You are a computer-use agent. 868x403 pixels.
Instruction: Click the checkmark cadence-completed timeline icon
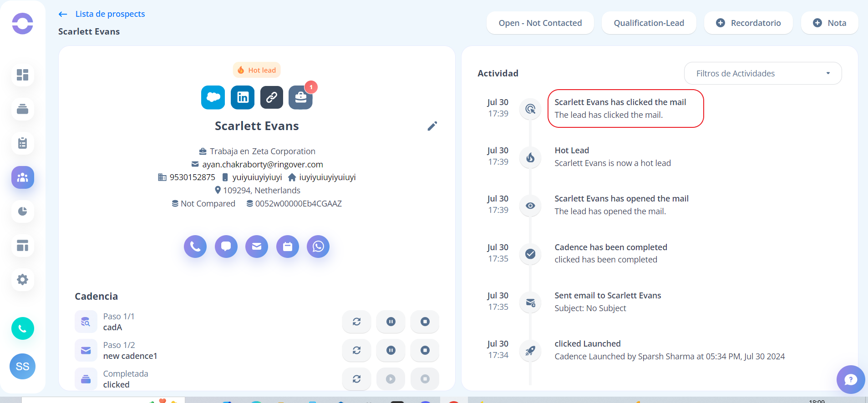tap(530, 254)
